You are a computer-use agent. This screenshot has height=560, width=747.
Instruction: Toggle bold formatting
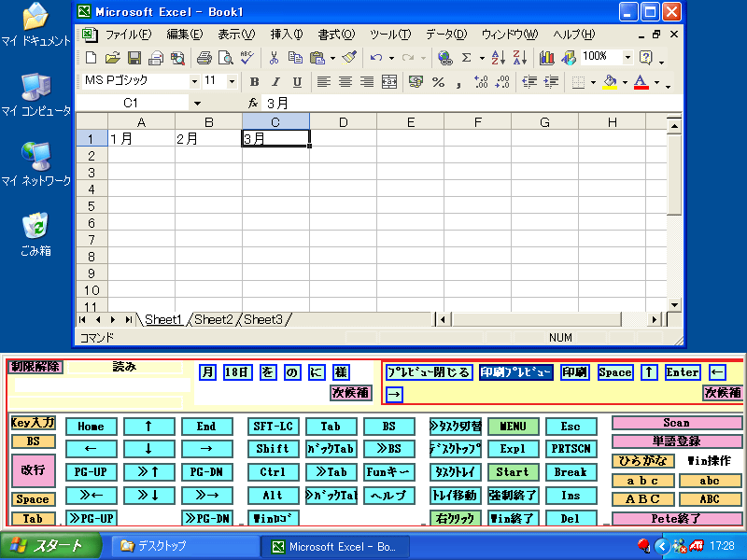click(254, 82)
